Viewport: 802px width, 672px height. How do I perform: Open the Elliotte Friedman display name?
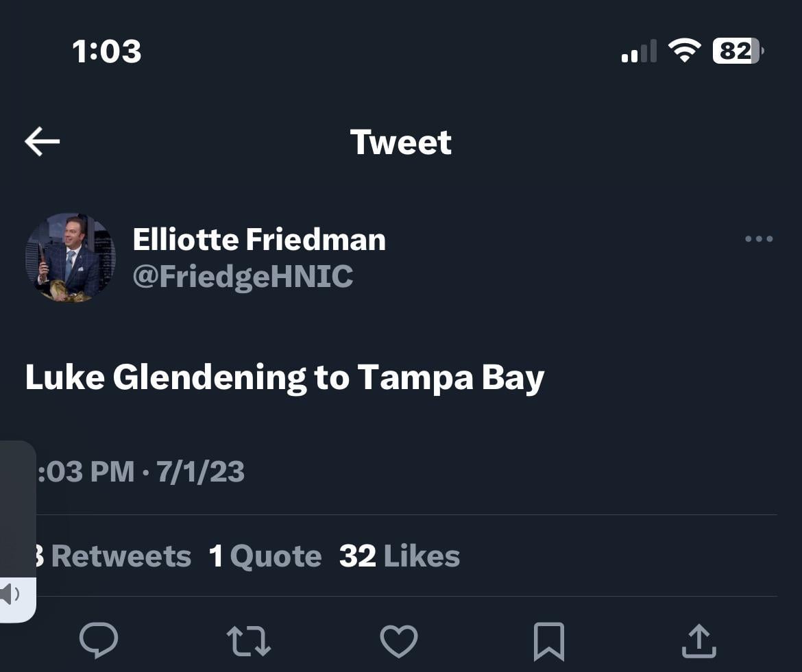[259, 240]
